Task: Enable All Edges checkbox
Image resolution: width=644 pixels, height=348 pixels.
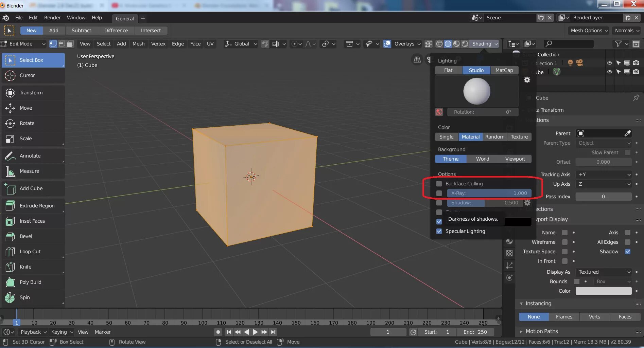Action: 627,242
